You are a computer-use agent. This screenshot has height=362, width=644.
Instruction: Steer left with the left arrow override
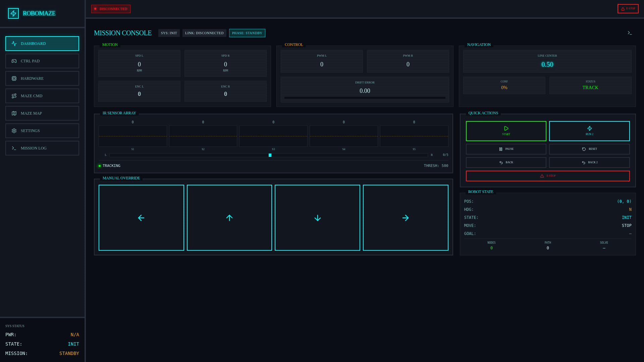tap(141, 218)
